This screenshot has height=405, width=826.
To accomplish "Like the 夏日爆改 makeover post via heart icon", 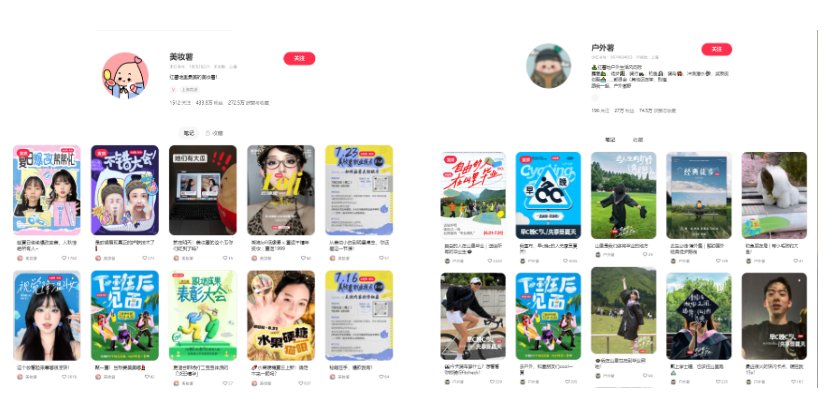I will [x=64, y=258].
